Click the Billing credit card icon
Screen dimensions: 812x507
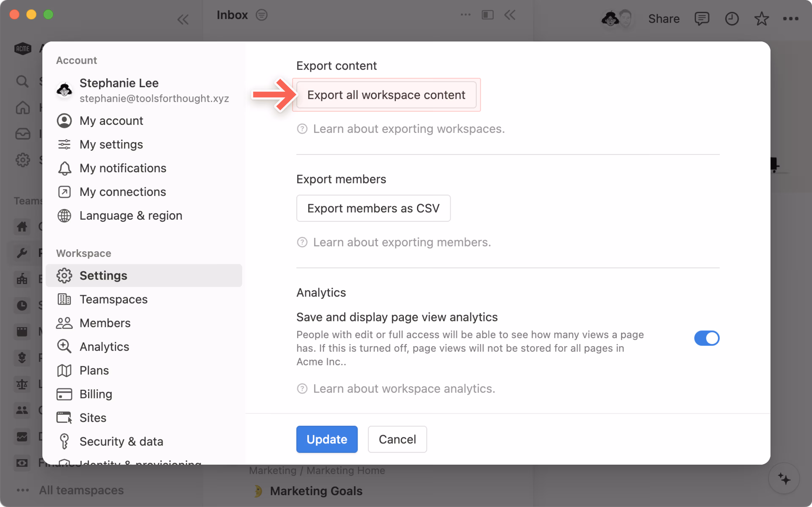pyautogui.click(x=64, y=394)
